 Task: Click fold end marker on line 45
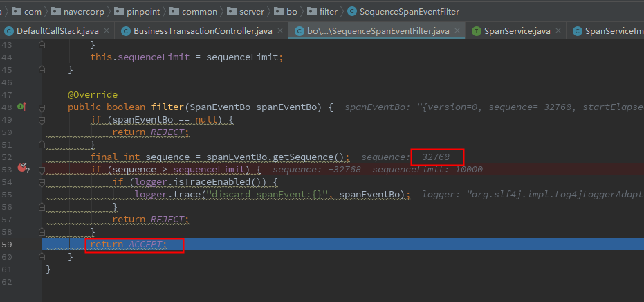pyautogui.click(x=42, y=70)
